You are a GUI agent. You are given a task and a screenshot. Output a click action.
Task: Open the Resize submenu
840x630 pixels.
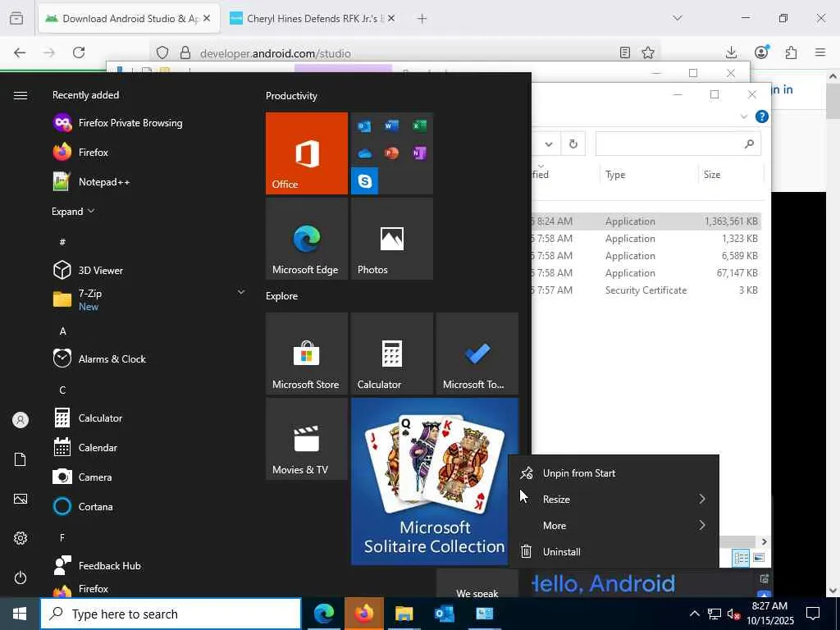click(x=614, y=500)
